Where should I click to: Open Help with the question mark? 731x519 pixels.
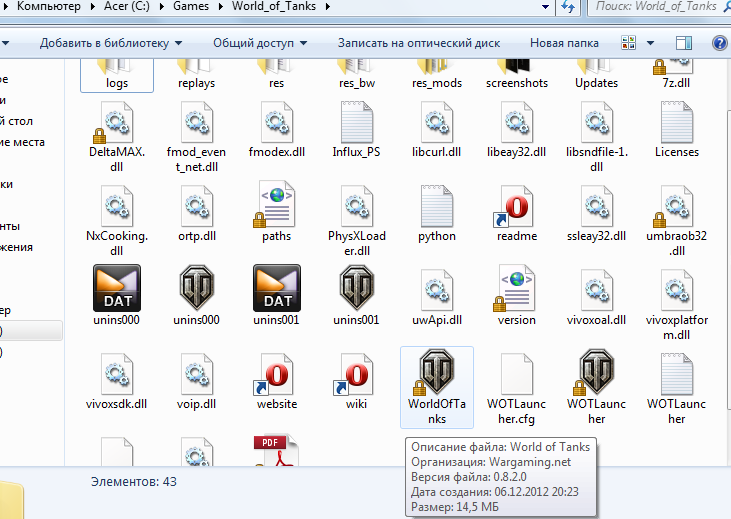(720, 43)
